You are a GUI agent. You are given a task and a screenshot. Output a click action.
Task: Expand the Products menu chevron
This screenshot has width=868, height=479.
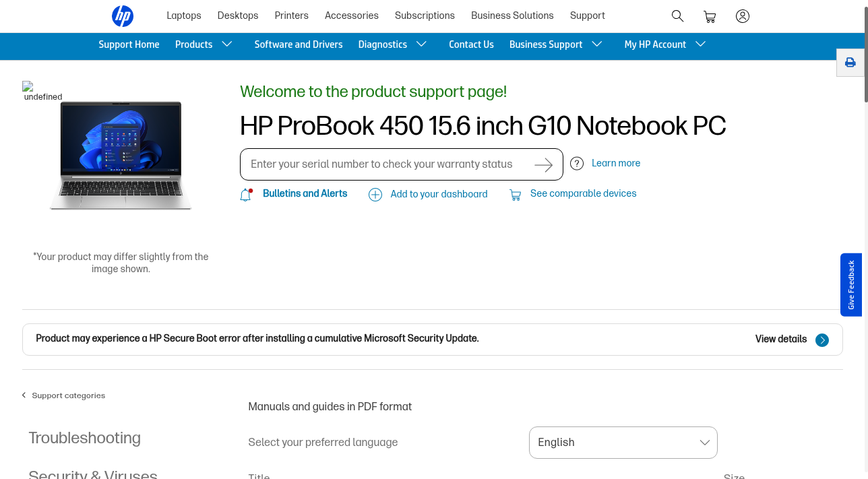point(227,44)
